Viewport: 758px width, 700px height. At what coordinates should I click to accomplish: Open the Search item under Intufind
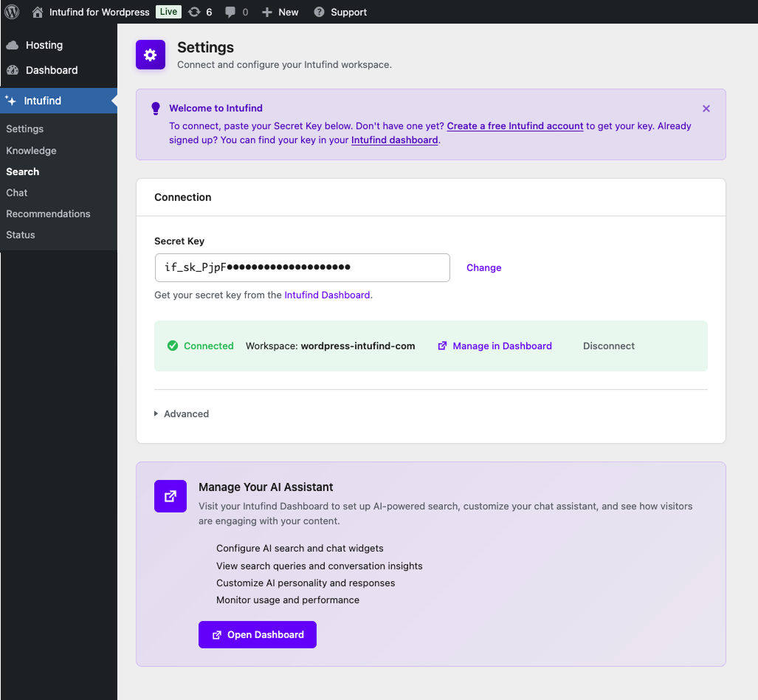click(x=22, y=171)
